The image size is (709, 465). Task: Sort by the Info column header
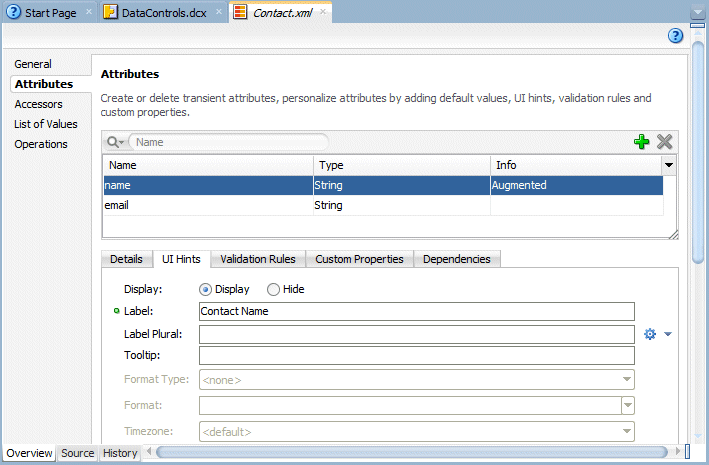tap(576, 166)
